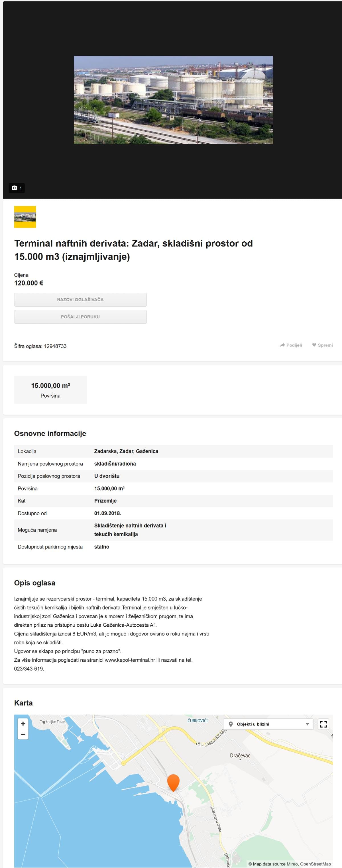Zoom out on the map

(x=23, y=734)
